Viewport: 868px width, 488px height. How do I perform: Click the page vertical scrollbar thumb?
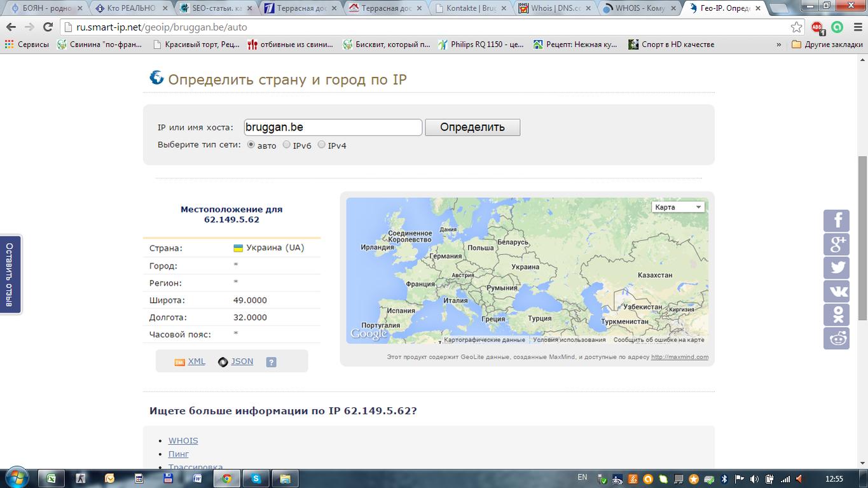(x=862, y=237)
